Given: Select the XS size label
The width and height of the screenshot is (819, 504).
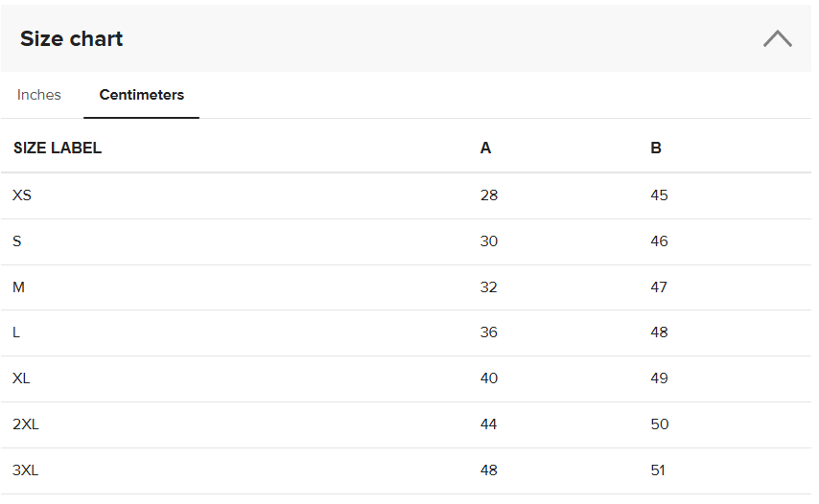Looking at the screenshot, I should 22,195.
